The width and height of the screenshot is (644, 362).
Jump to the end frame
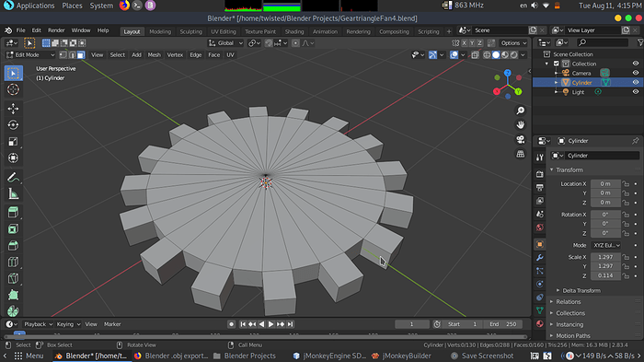click(x=290, y=324)
